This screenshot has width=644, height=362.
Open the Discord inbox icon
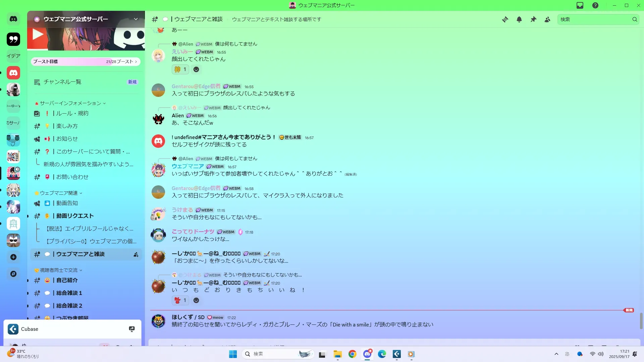(580, 5)
